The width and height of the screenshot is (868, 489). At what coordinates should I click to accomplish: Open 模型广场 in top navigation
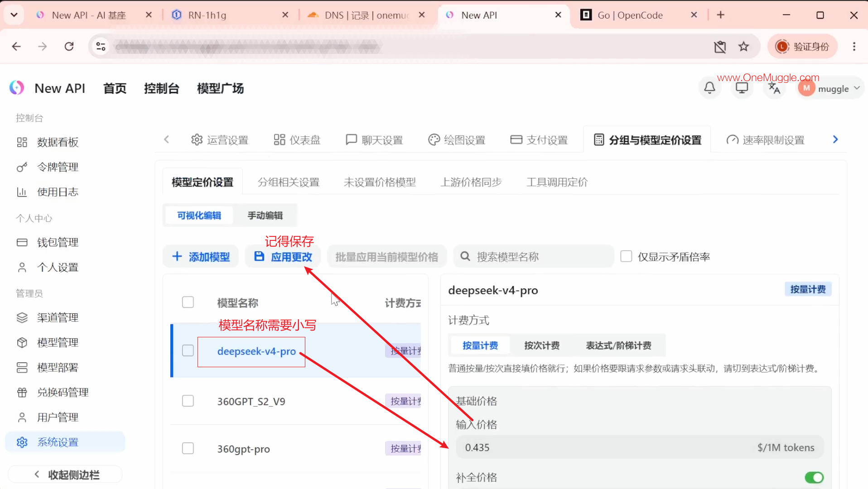coord(220,88)
